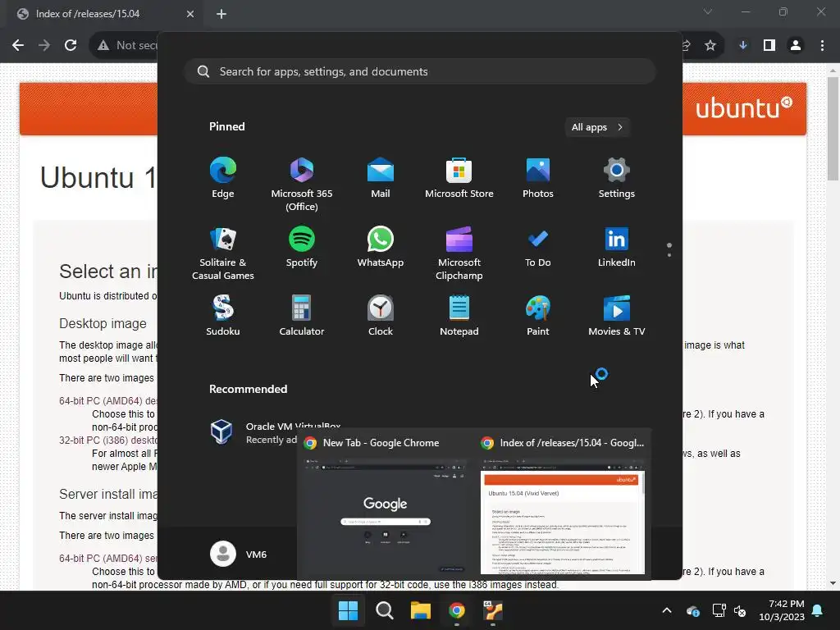Open the 32-bit PC (i386) desktop link

pos(108,441)
